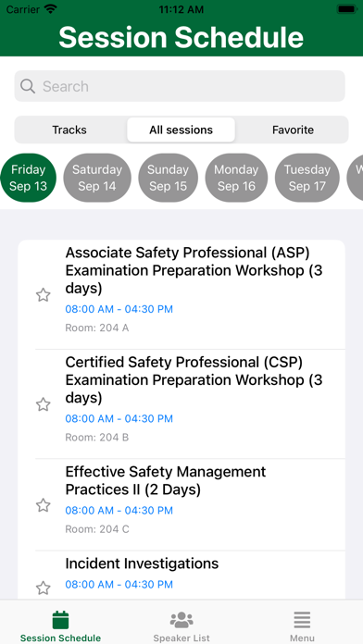Tap the 11:12 AM status clock
Viewport: 363px width, 644px height.
(x=181, y=9)
